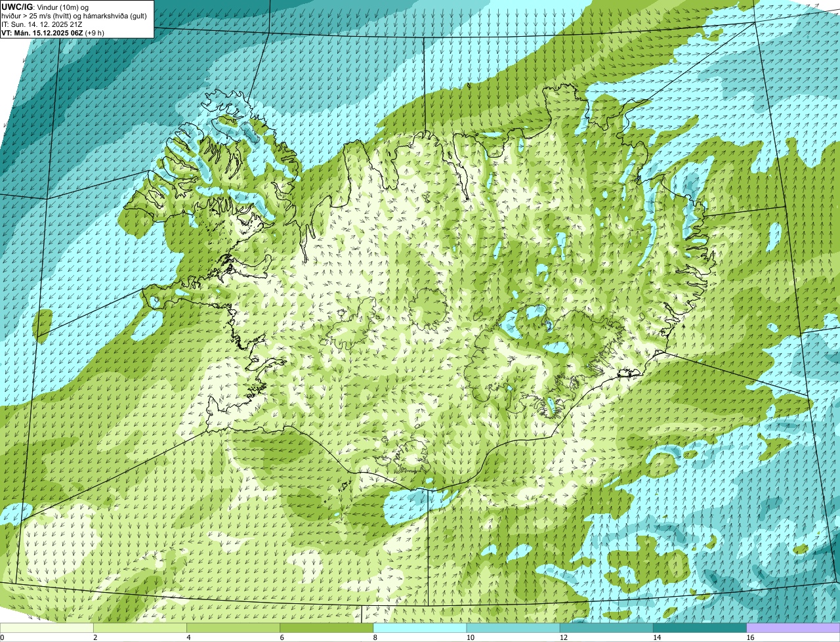Click the legend tick label "6"
Image resolution: width=840 pixels, height=642 pixels.
tap(282, 637)
